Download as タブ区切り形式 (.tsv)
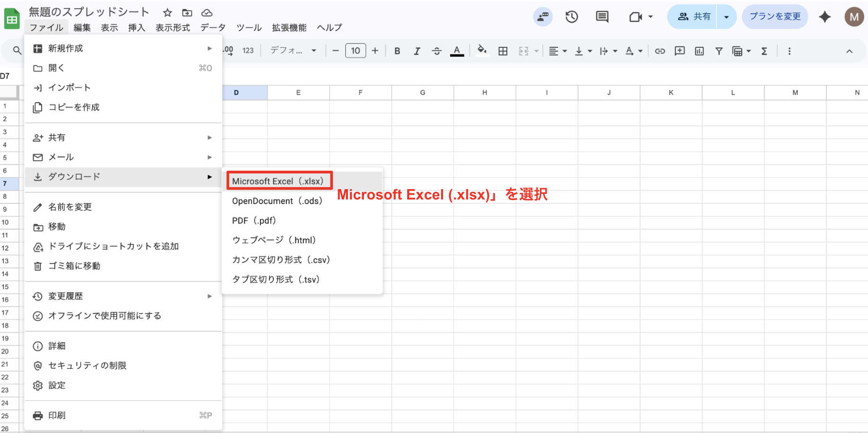 coord(302,279)
